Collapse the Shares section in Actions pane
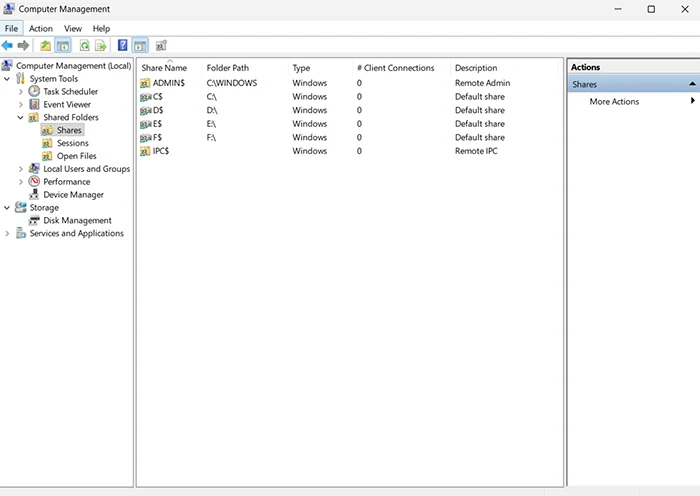 coord(692,84)
